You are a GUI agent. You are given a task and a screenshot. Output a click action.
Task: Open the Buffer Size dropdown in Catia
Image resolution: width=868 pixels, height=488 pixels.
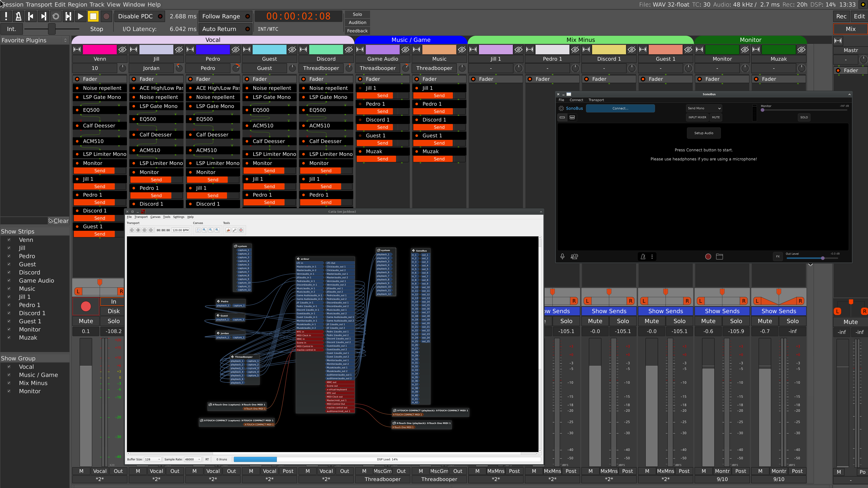click(x=152, y=459)
